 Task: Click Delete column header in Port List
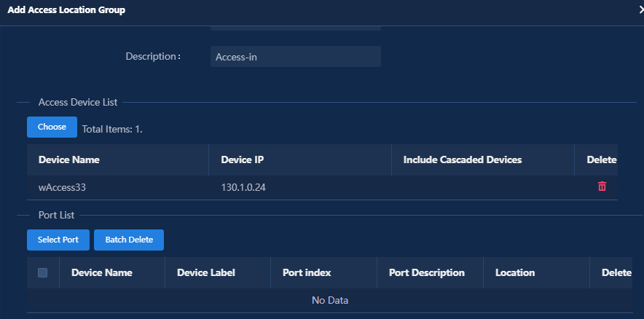coord(616,272)
